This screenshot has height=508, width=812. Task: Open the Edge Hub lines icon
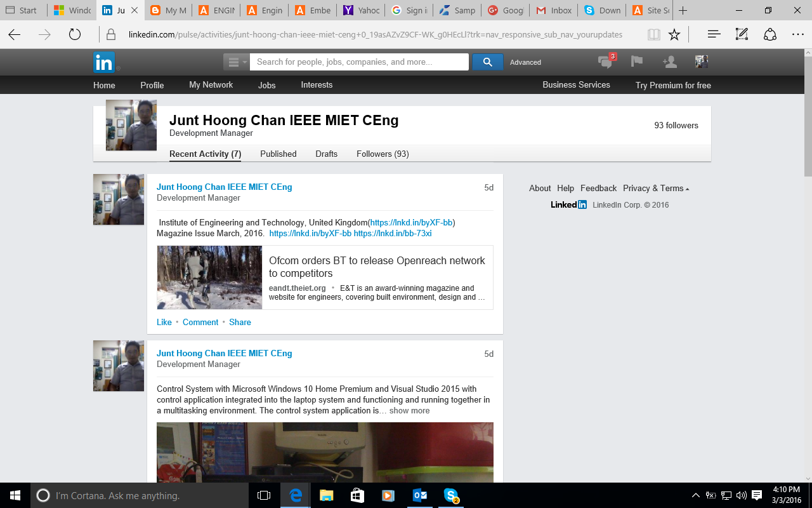(714, 35)
